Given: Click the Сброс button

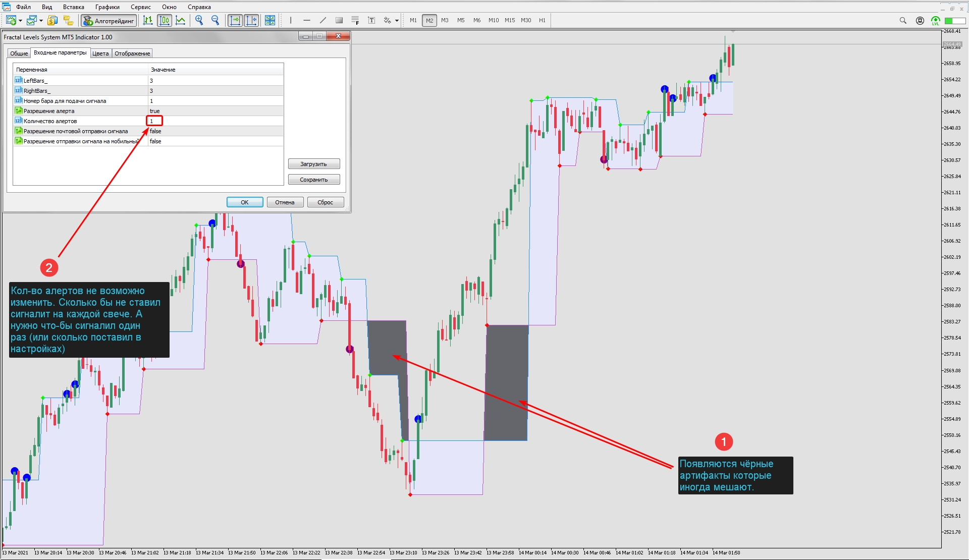Looking at the screenshot, I should [x=326, y=202].
